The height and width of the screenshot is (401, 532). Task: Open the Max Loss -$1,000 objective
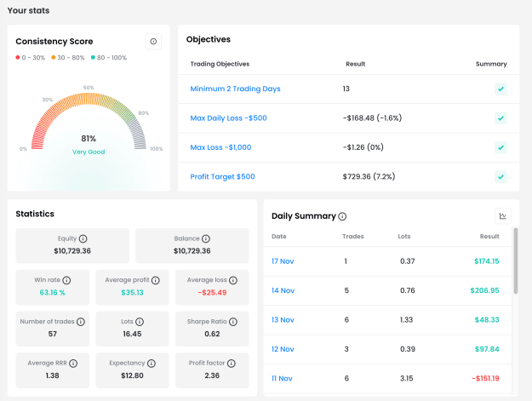[220, 147]
